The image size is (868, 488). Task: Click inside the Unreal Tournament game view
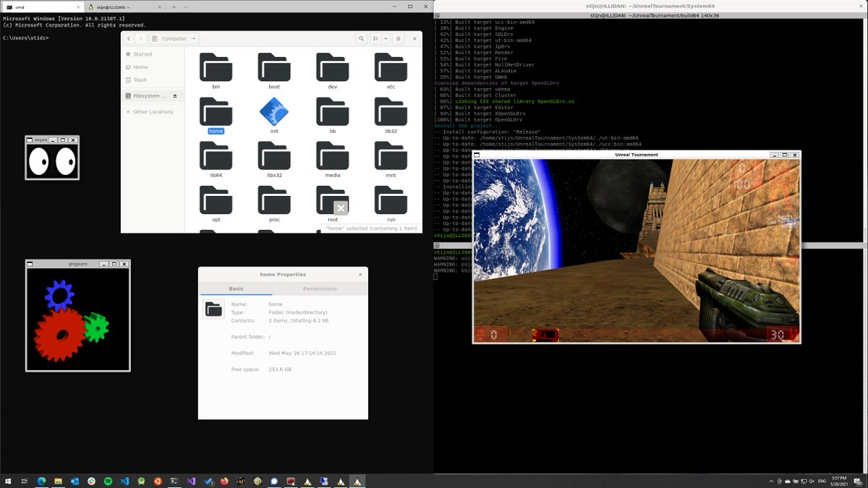tap(637, 251)
